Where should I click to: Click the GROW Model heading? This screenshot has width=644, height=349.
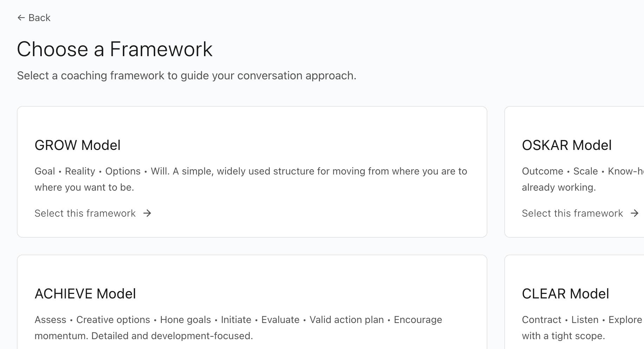[77, 145]
